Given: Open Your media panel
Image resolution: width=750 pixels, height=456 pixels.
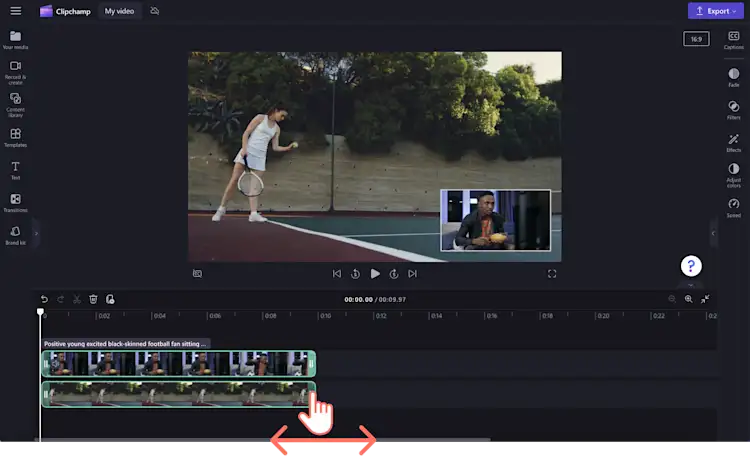Looking at the screenshot, I should tap(15, 40).
